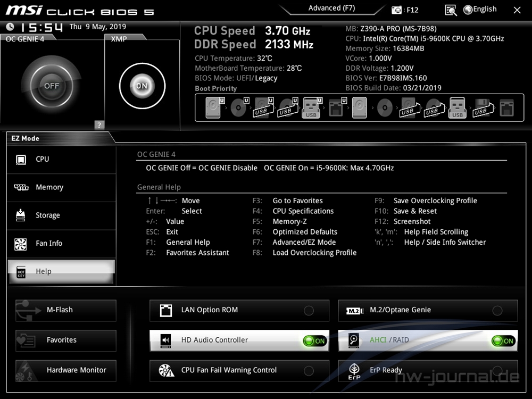Click the LAN Option ROM icon
Screen dimensions: 532x399
click(x=166, y=311)
